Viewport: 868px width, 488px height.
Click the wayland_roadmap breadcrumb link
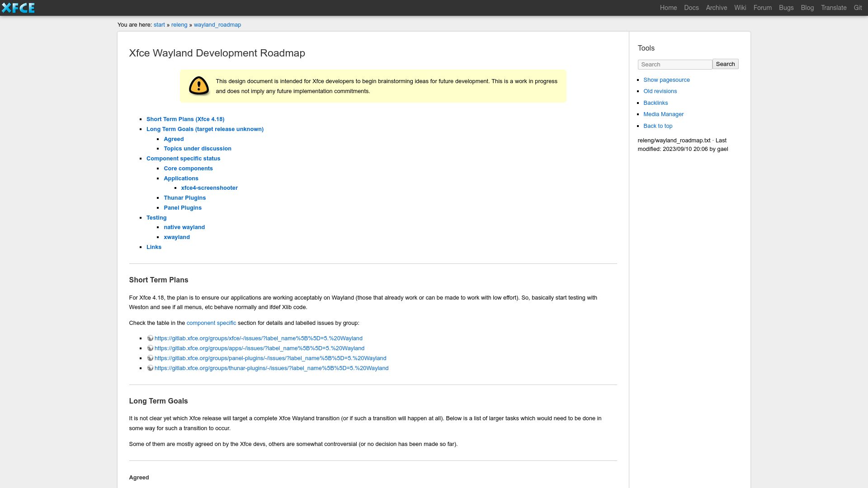pyautogui.click(x=217, y=25)
